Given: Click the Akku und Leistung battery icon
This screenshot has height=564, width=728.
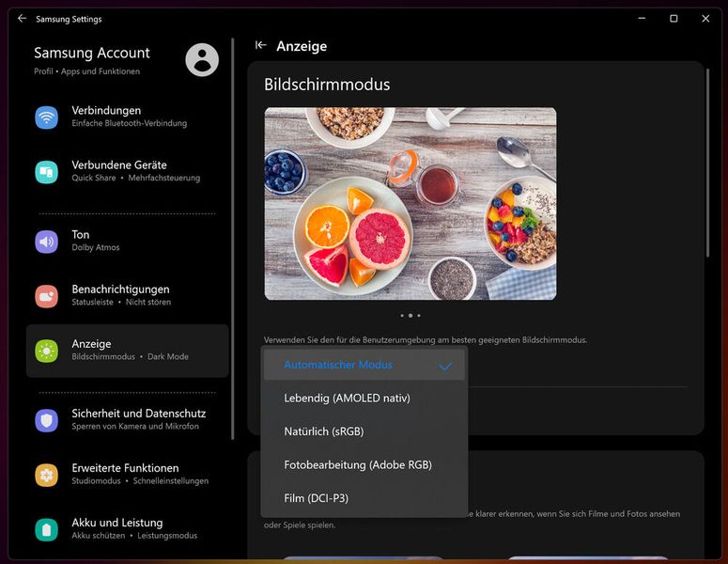Looking at the screenshot, I should pos(47,529).
